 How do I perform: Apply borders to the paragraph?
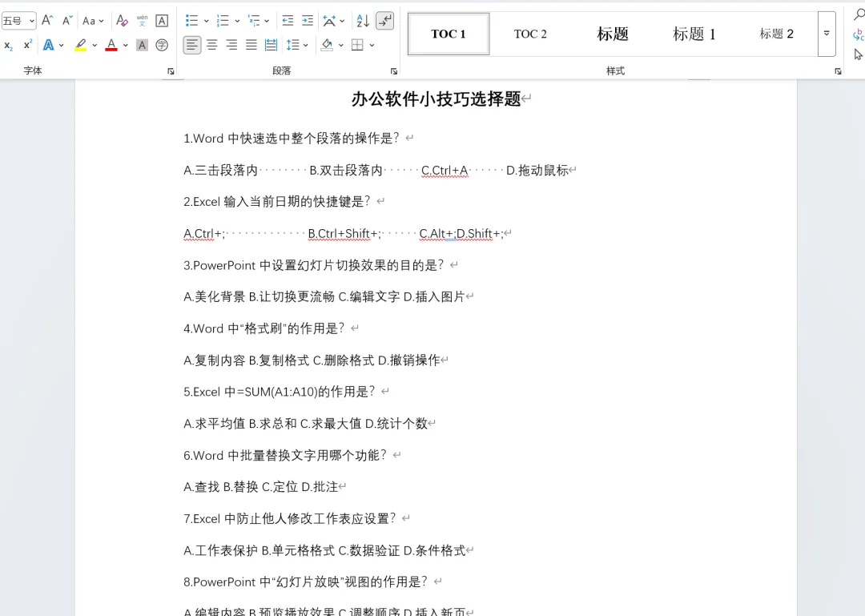[357, 46]
